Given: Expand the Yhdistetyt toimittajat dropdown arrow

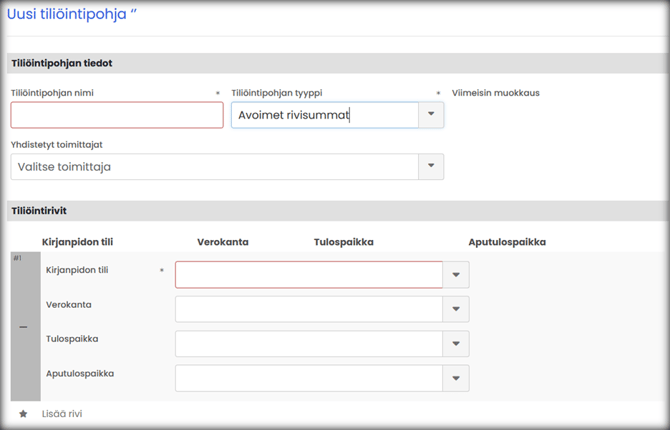Looking at the screenshot, I should click(431, 166).
